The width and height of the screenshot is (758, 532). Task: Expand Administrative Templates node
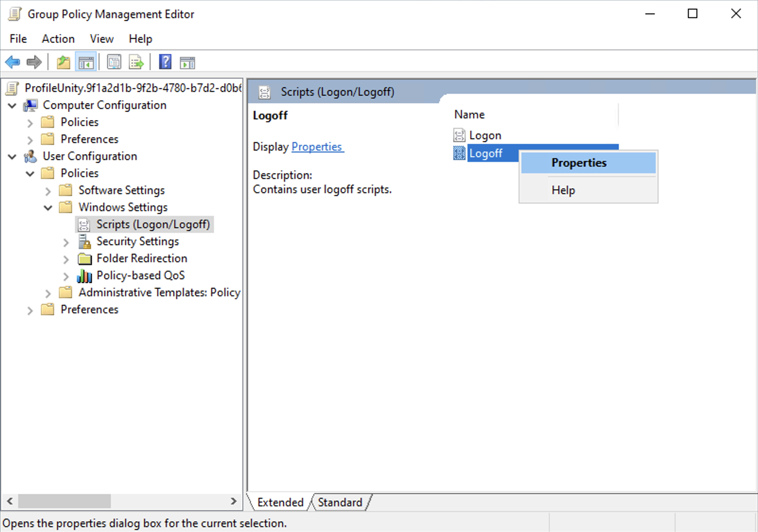48,293
